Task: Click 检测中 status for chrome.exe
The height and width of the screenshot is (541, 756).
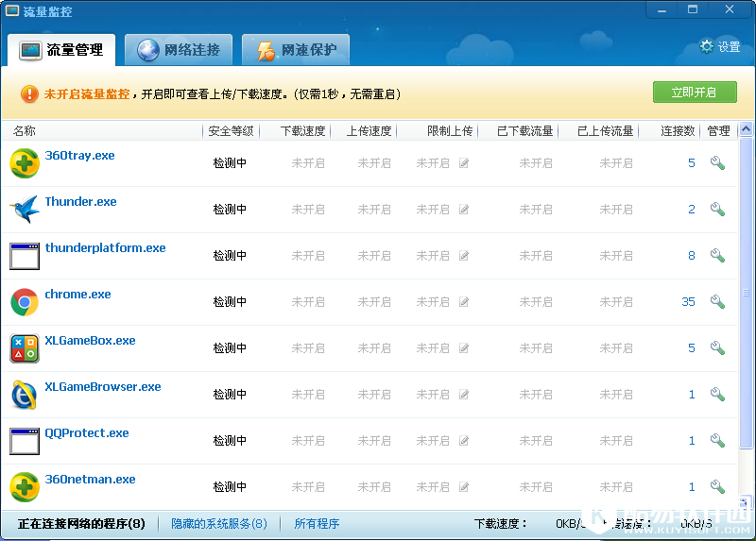Action: [x=230, y=302]
